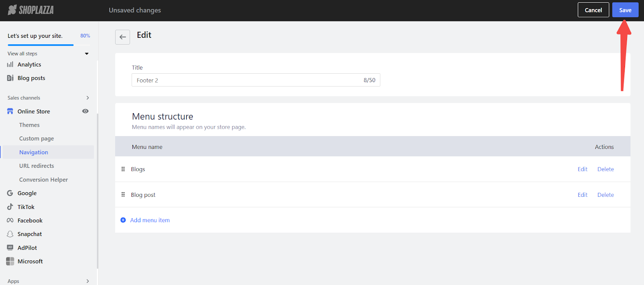The height and width of the screenshot is (285, 644).
Task: Edit the Blog post menu item
Action: [x=582, y=195]
